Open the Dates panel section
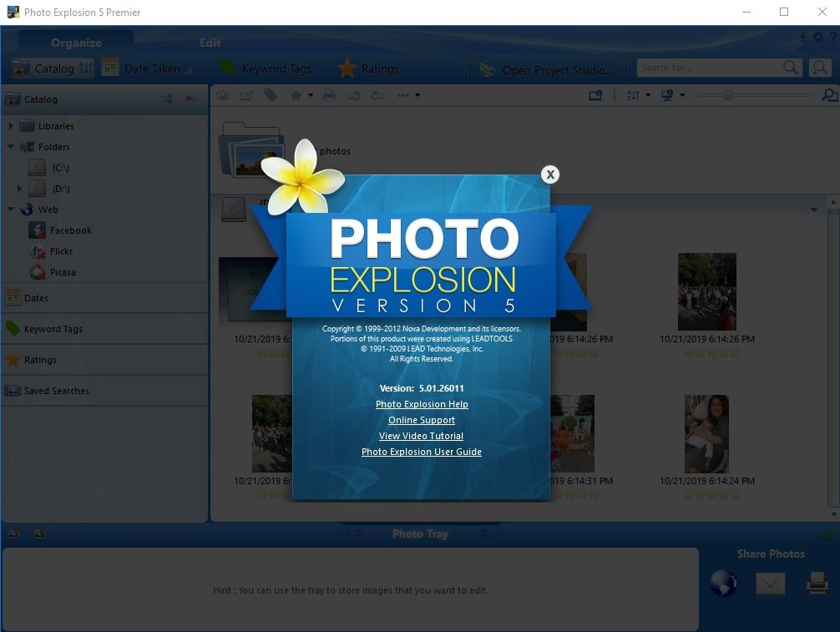The height and width of the screenshot is (632, 840). (104, 298)
